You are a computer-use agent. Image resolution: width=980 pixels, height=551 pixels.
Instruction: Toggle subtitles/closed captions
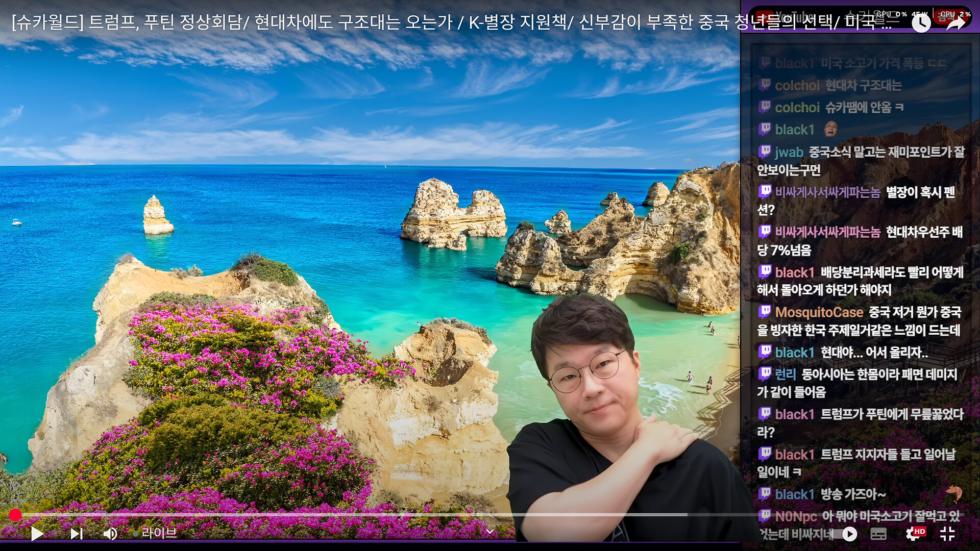point(878,534)
